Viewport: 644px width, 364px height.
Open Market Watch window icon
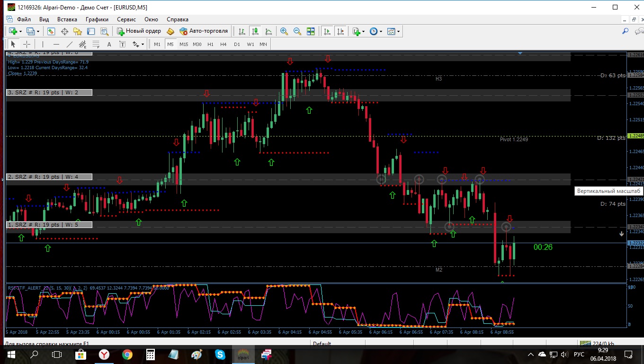[x=51, y=31]
